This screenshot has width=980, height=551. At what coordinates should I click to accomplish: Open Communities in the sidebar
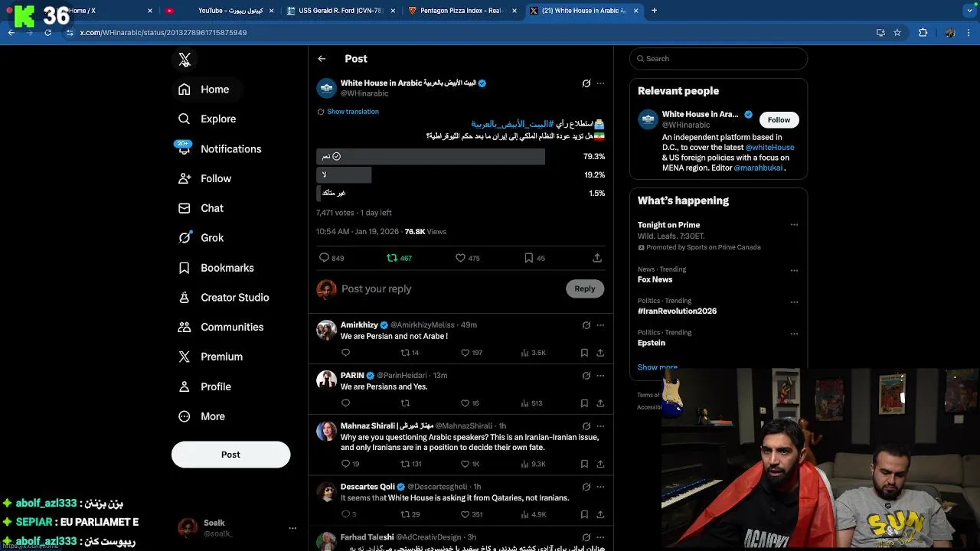coord(220,327)
